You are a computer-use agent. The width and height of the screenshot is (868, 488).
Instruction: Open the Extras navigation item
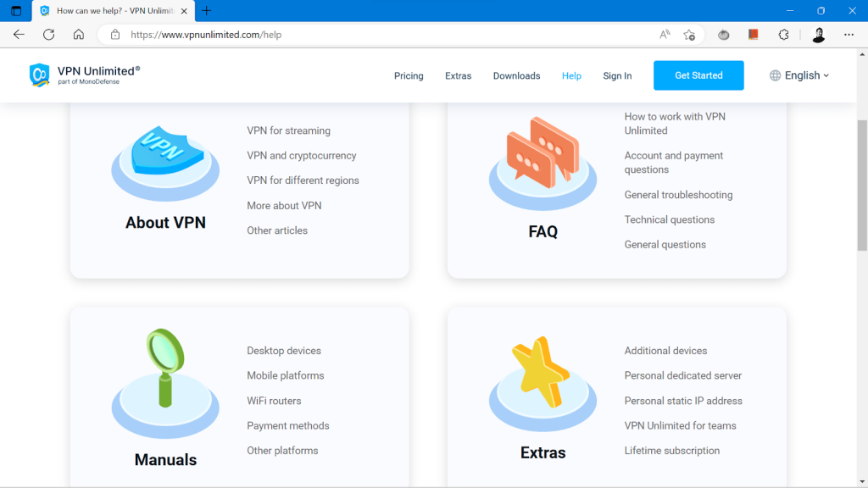coord(459,75)
